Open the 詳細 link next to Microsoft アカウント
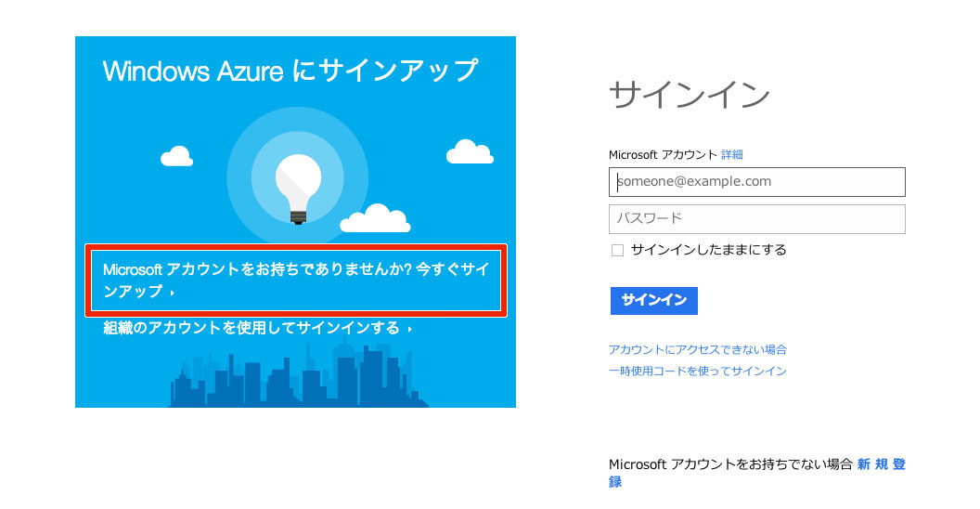Image resolution: width=980 pixels, height=509 pixels. tap(732, 154)
